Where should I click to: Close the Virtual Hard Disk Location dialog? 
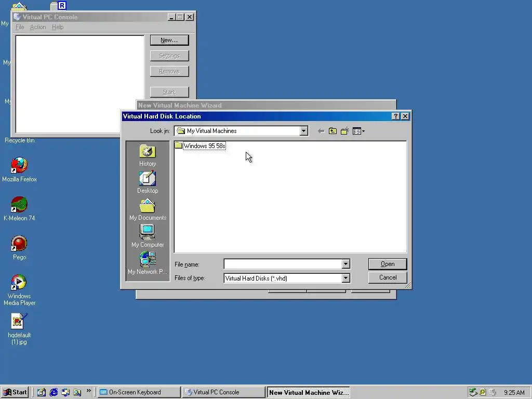(x=405, y=116)
